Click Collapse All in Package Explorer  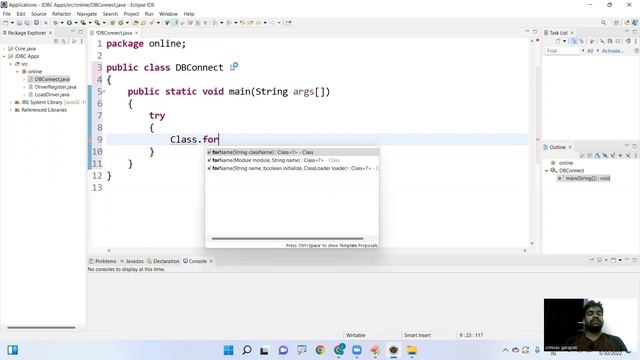click(56, 41)
